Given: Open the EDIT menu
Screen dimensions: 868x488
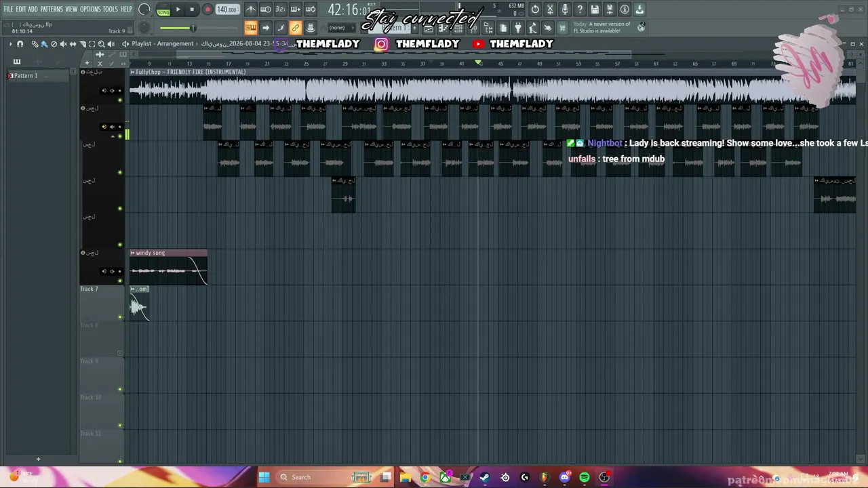Looking at the screenshot, I should 21,9.
